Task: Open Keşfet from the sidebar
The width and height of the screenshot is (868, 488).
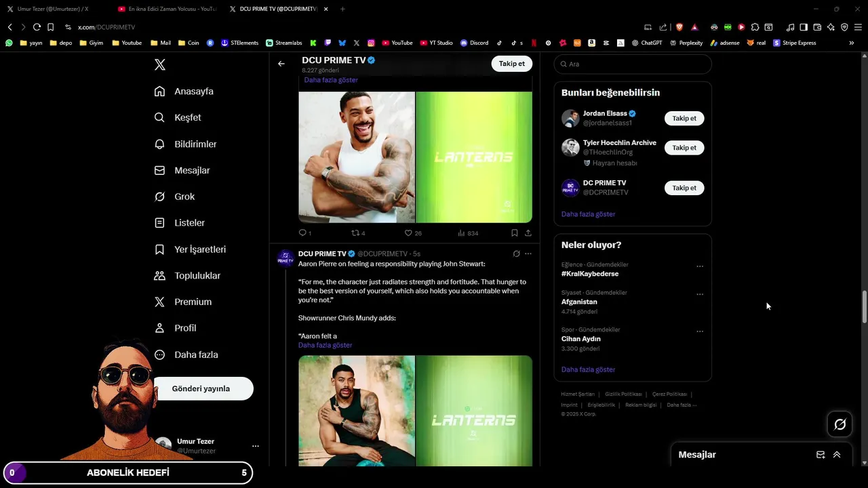Action: point(178,118)
